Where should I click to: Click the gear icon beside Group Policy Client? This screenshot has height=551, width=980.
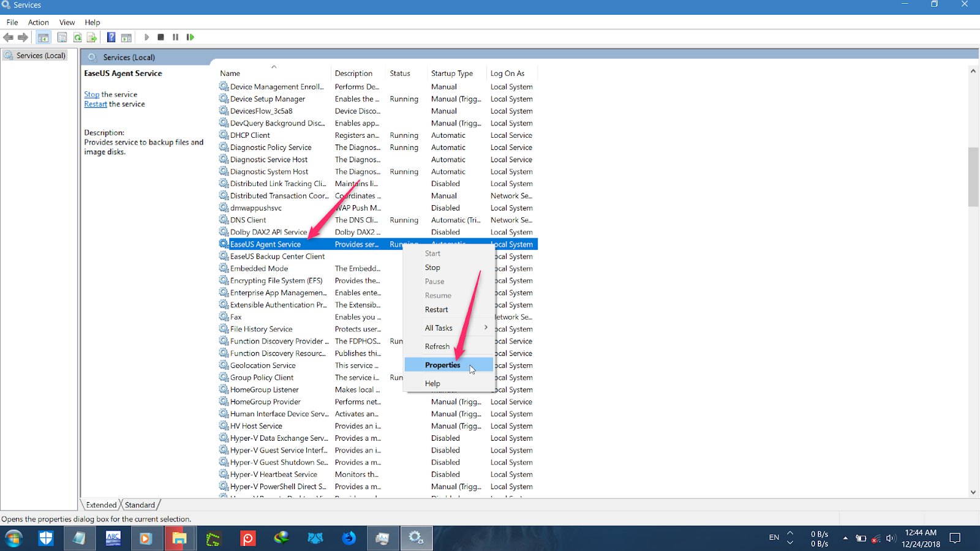coord(224,377)
